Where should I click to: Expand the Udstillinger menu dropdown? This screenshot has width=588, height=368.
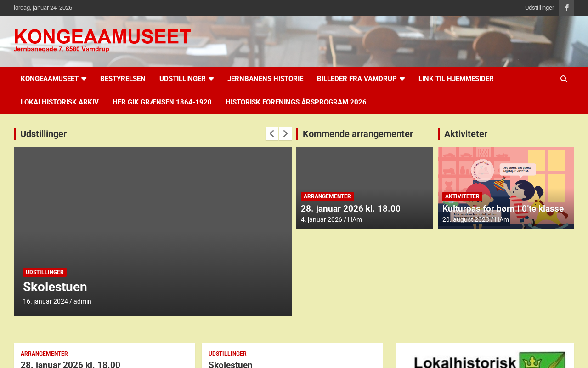[211, 79]
